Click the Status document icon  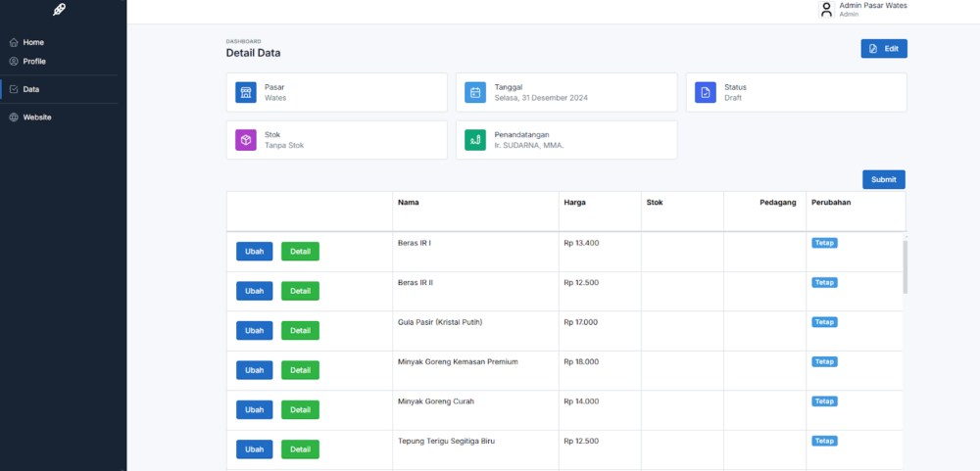coord(706,92)
